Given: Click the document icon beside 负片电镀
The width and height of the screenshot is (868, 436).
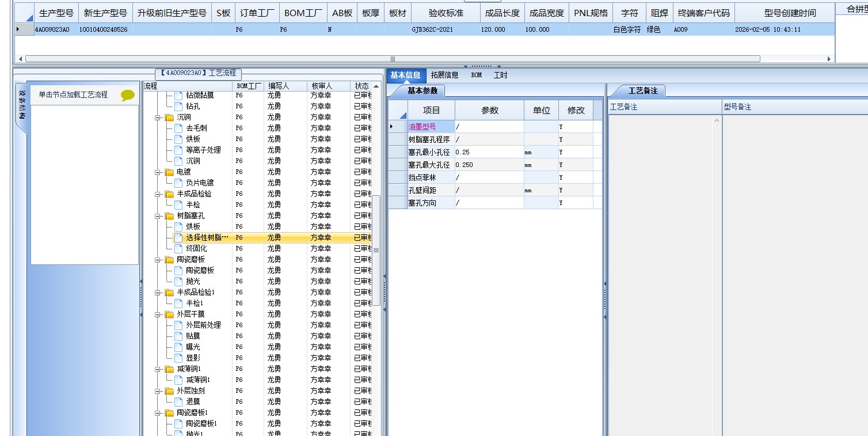Looking at the screenshot, I should pyautogui.click(x=178, y=183).
